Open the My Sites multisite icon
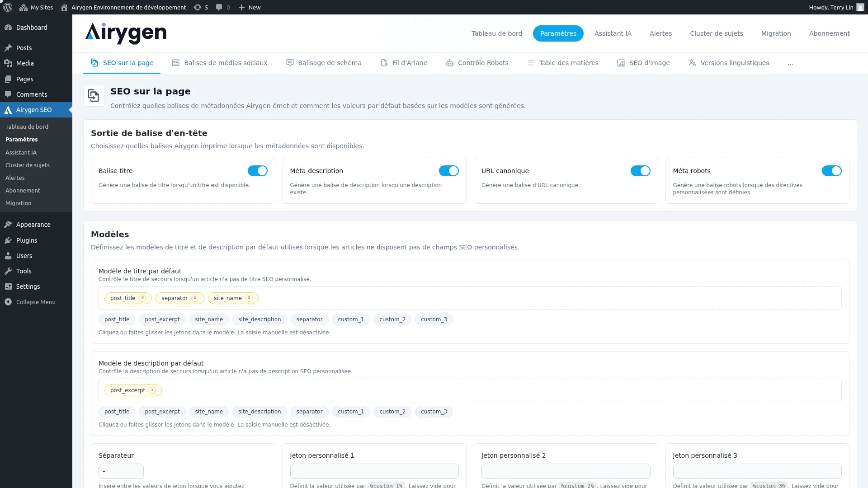Screen dimensions: 868x488 (x=24, y=7)
